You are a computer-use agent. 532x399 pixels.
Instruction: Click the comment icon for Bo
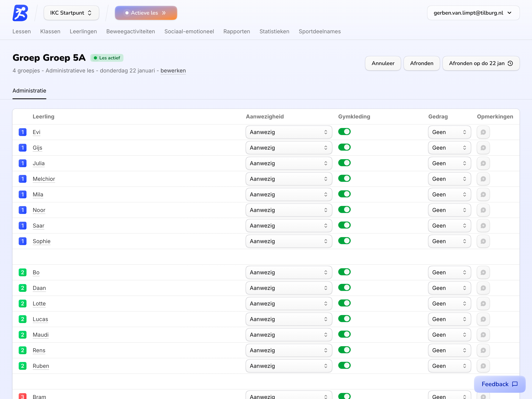pos(483,272)
